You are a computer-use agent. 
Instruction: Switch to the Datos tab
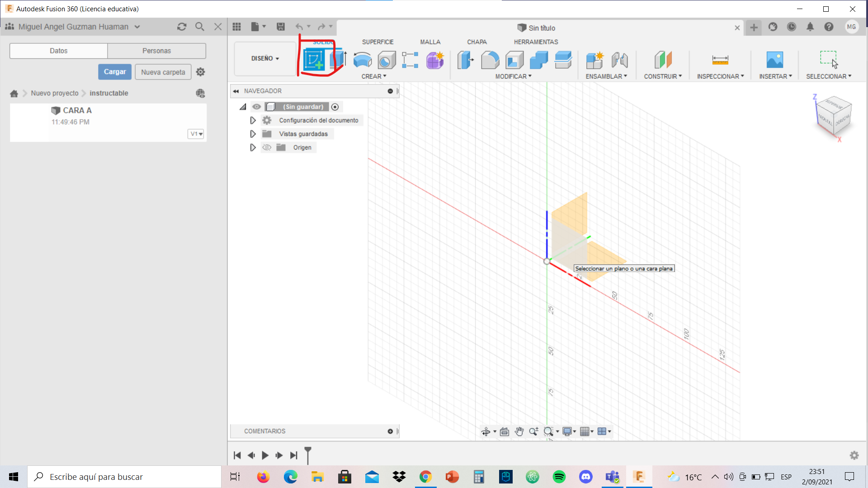[58, 51]
